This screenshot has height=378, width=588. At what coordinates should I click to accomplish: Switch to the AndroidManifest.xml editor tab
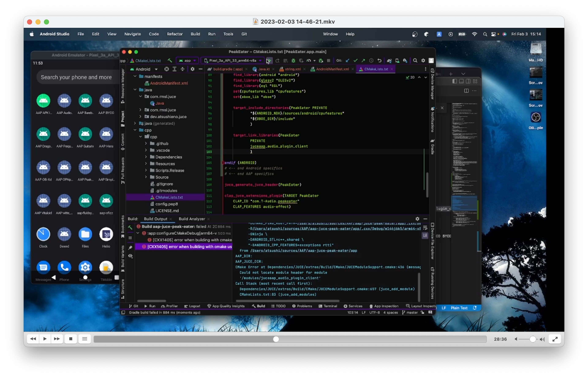click(x=332, y=69)
